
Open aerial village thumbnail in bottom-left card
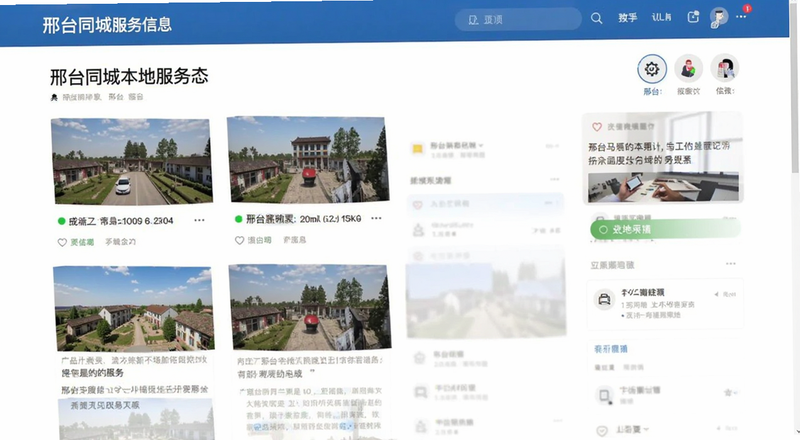(133, 307)
